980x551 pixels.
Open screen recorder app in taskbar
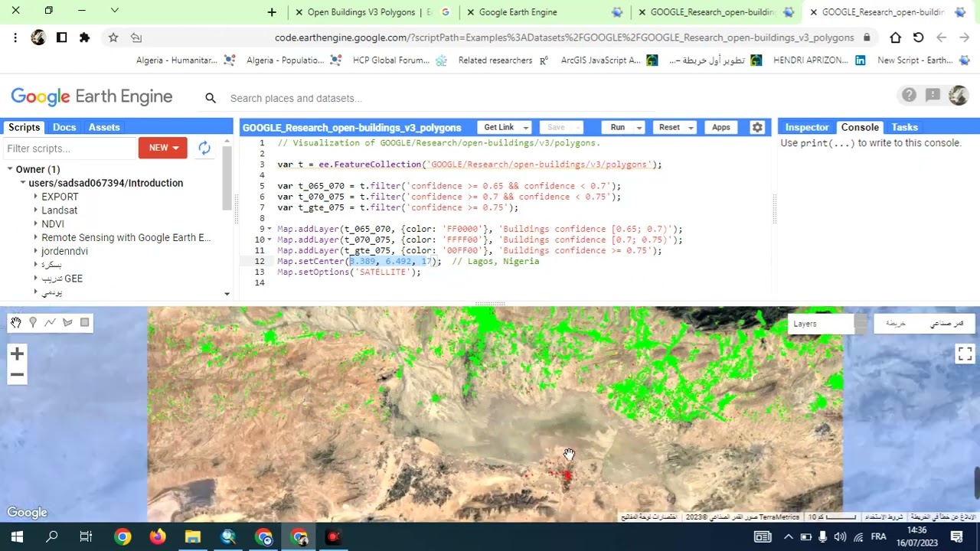pos(332,537)
